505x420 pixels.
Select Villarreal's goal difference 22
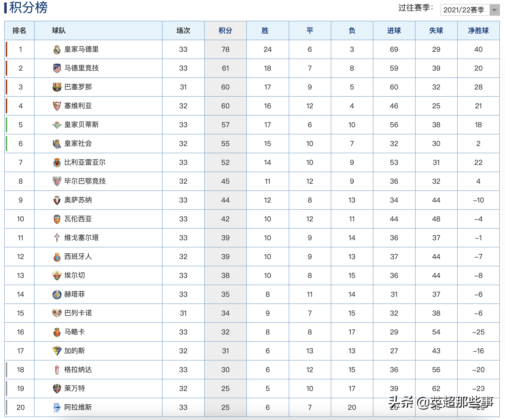click(x=478, y=163)
